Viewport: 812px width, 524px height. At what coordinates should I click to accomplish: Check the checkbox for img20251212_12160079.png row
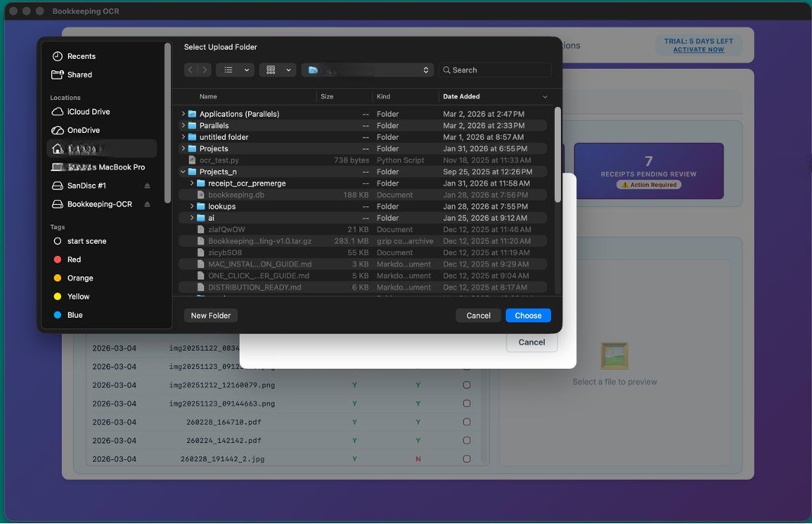pyautogui.click(x=467, y=385)
